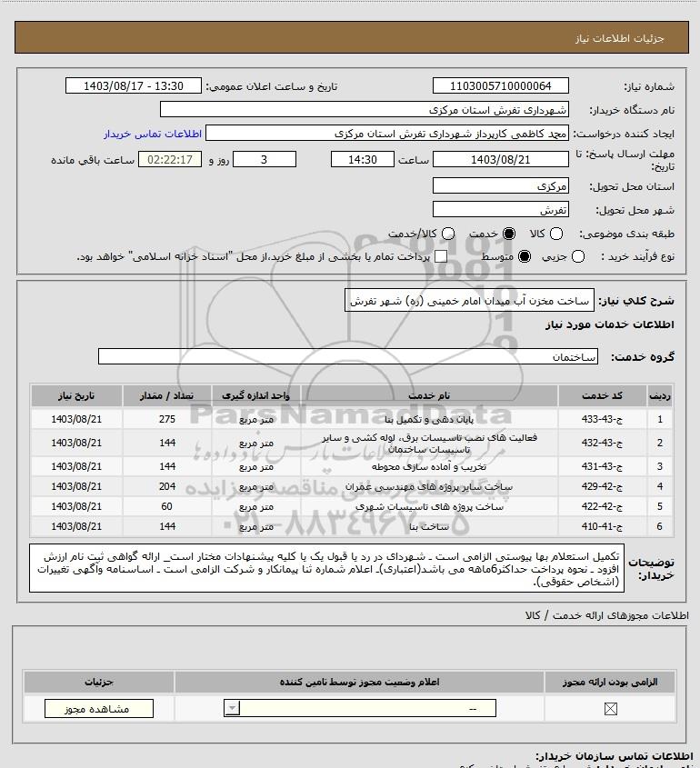This screenshot has height=768, width=700.
Task: Click the استان محل تحویل field
Action: pos(501,186)
